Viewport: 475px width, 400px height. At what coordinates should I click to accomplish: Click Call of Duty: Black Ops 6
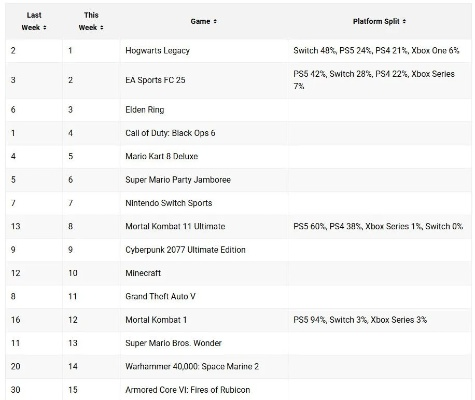(x=170, y=133)
